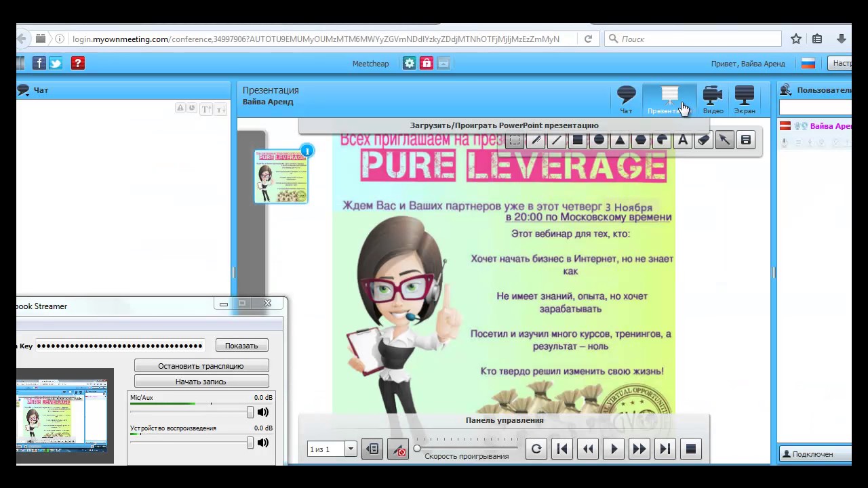Viewport: 868px width, 488px height.
Task: Click the browser Поиск search field
Action: tap(692, 39)
